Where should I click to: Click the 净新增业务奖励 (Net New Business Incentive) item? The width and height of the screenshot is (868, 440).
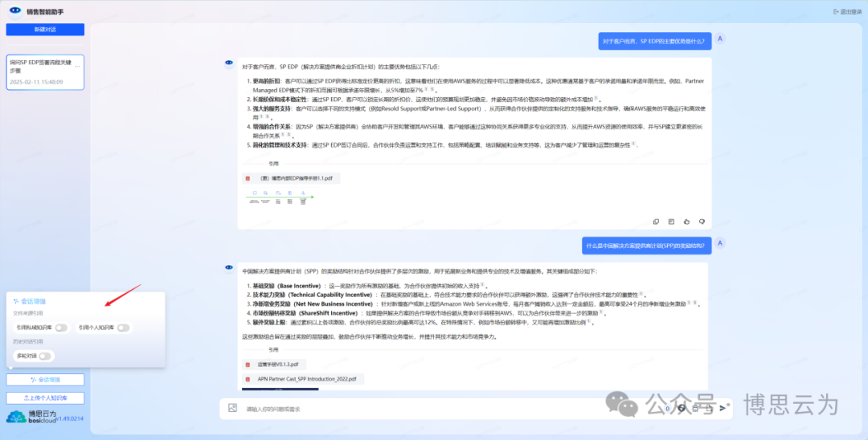coord(473,304)
